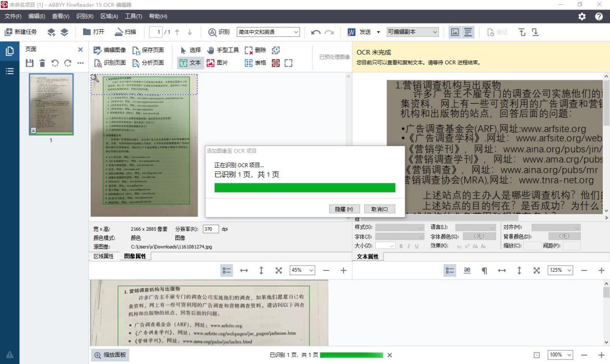
Task: Open the 识别(R) menu
Action: 85,16
